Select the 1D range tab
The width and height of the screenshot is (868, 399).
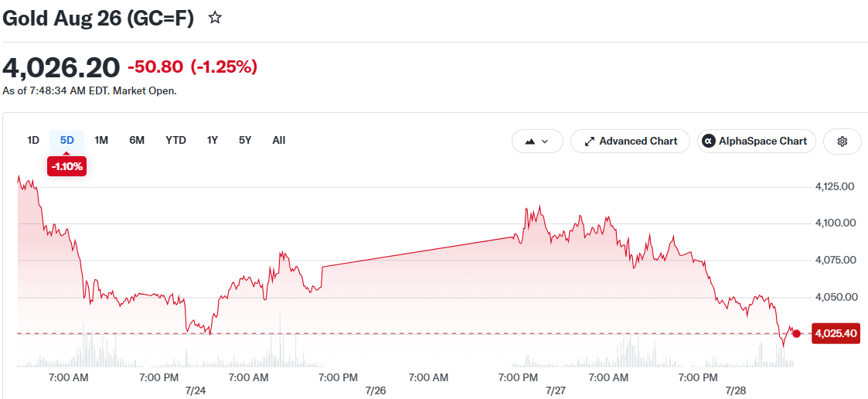pyautogui.click(x=33, y=140)
